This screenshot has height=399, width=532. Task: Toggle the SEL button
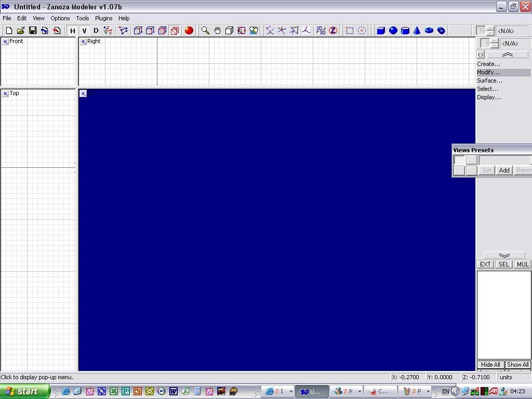click(504, 264)
